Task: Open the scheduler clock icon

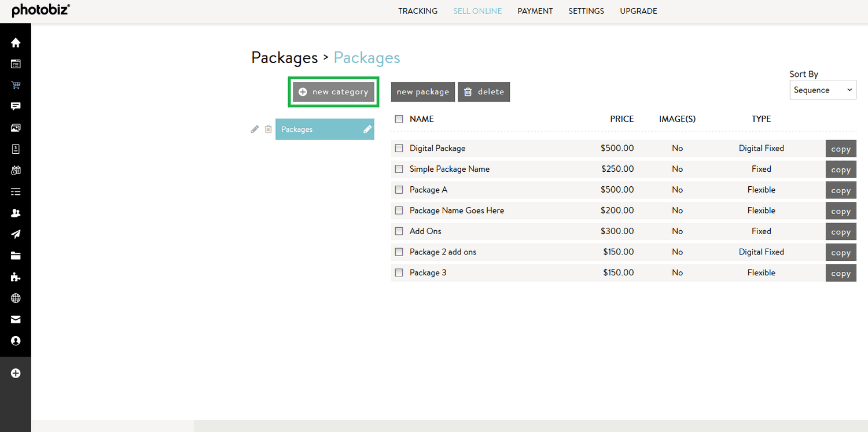Action: pyautogui.click(x=16, y=170)
